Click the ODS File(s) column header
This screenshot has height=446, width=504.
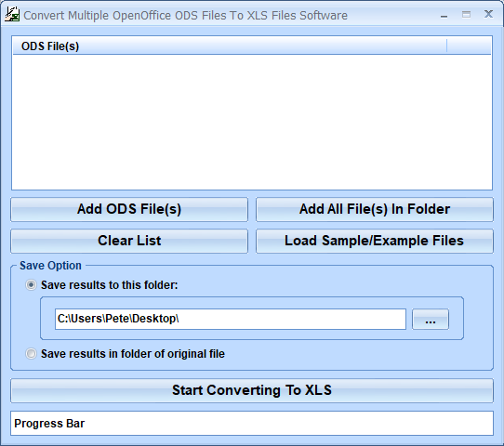tap(230, 46)
